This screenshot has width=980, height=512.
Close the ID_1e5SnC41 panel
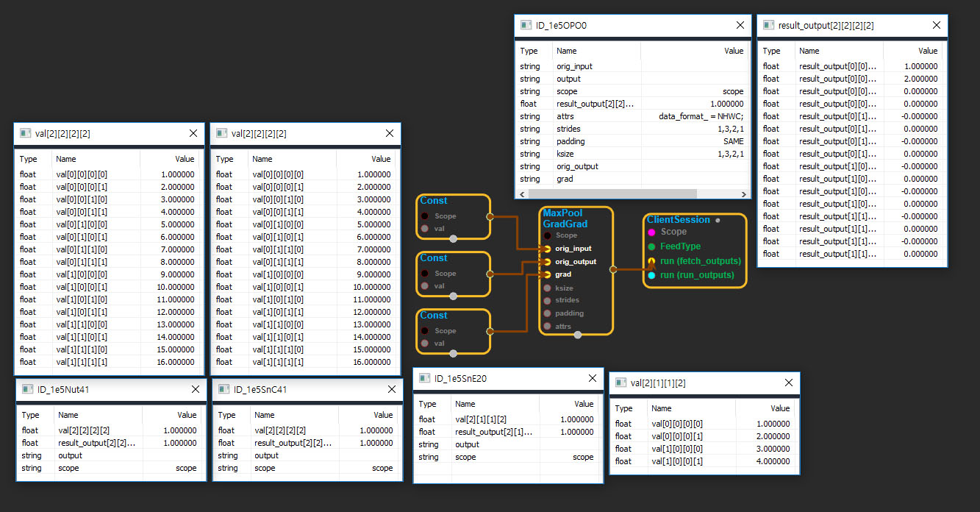tap(392, 389)
